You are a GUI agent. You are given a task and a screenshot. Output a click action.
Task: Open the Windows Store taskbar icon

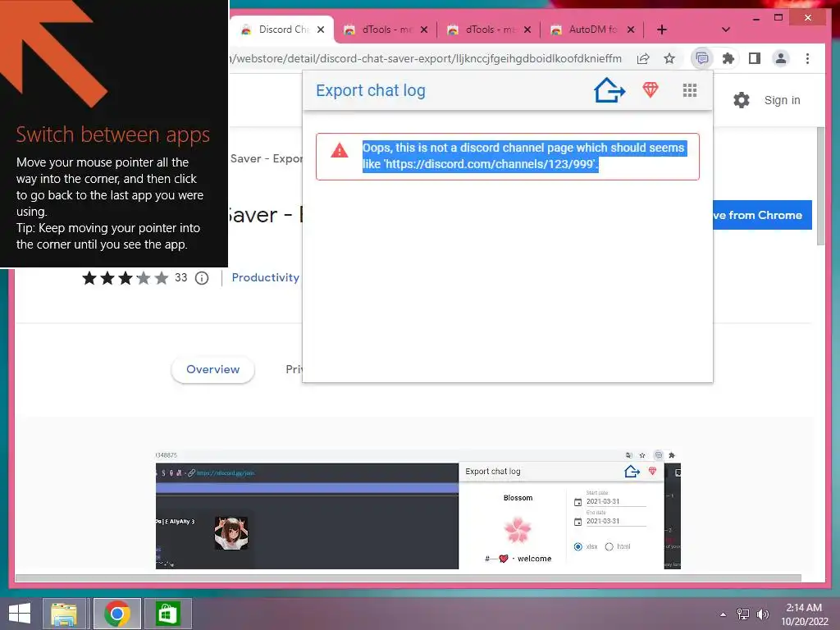click(x=167, y=614)
